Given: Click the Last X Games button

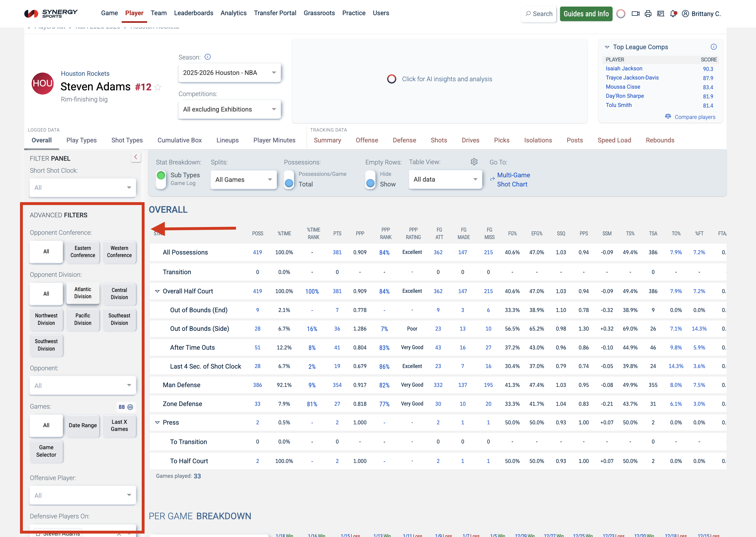Looking at the screenshot, I should click(x=119, y=425).
